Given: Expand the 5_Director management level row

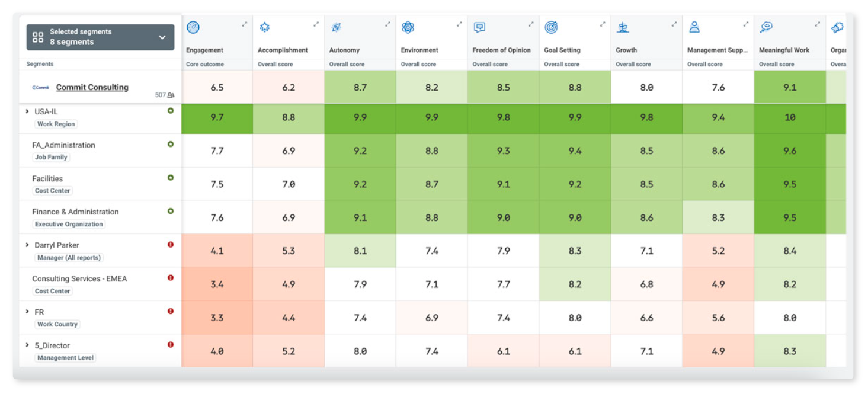Looking at the screenshot, I should (27, 344).
